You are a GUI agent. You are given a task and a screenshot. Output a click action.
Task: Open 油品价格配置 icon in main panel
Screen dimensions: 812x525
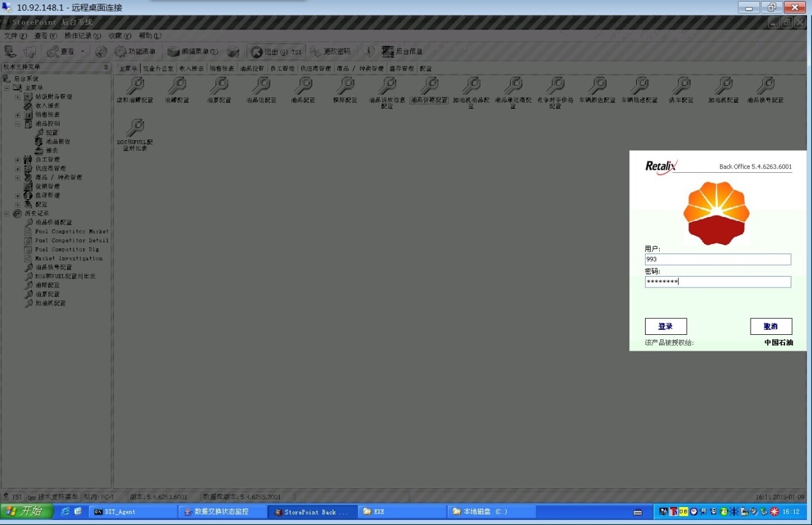pyautogui.click(x=429, y=86)
